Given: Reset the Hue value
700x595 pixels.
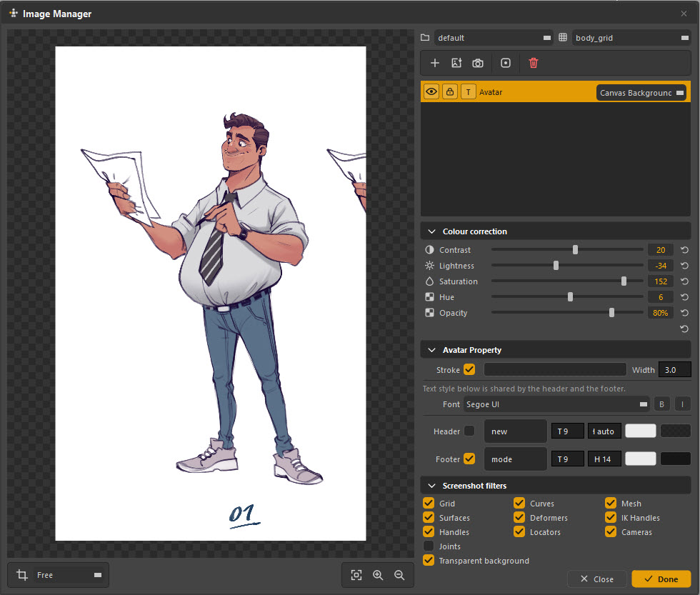Looking at the screenshot, I should [684, 297].
